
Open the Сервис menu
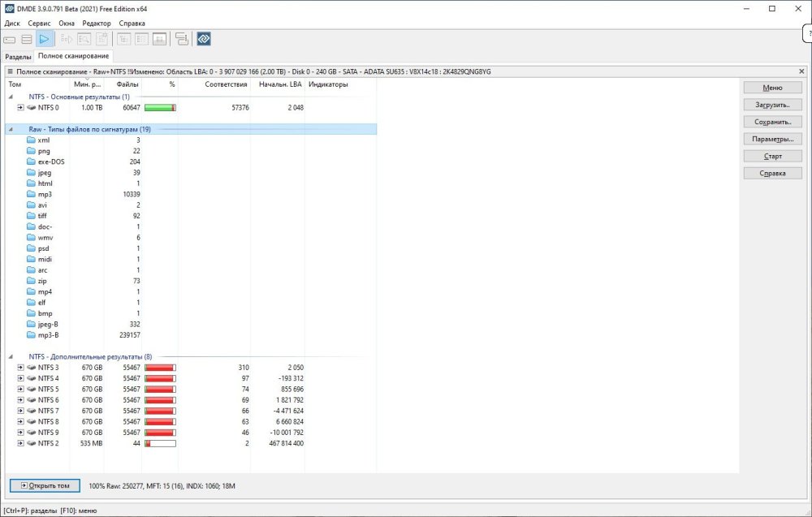[39, 24]
